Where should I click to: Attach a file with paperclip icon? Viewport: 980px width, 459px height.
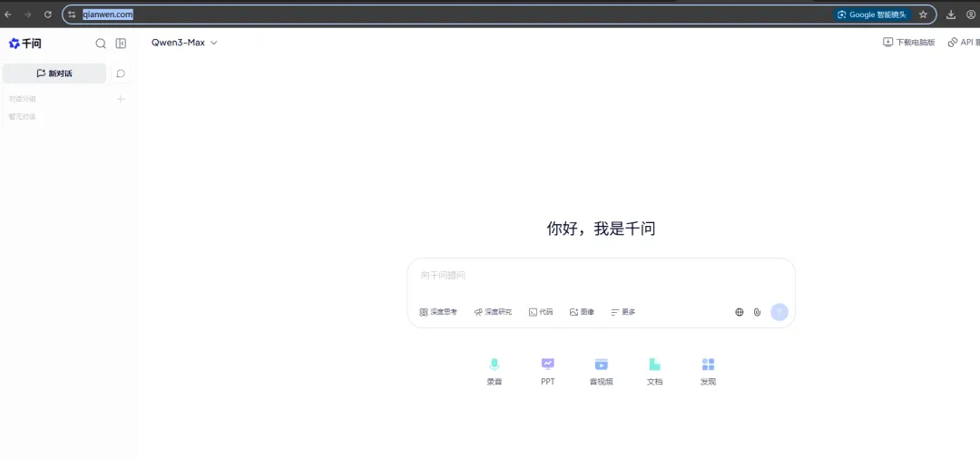[x=757, y=312]
